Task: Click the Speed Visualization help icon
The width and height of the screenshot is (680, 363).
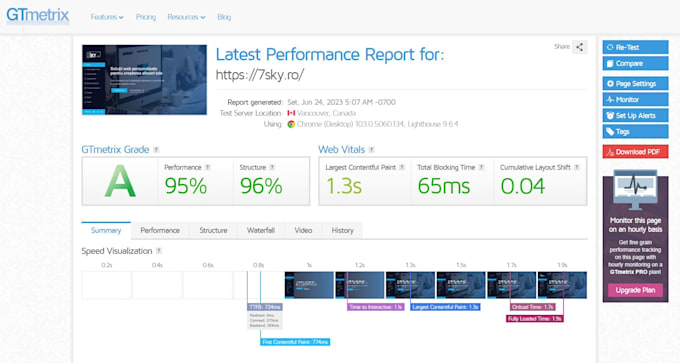Action: (x=159, y=251)
